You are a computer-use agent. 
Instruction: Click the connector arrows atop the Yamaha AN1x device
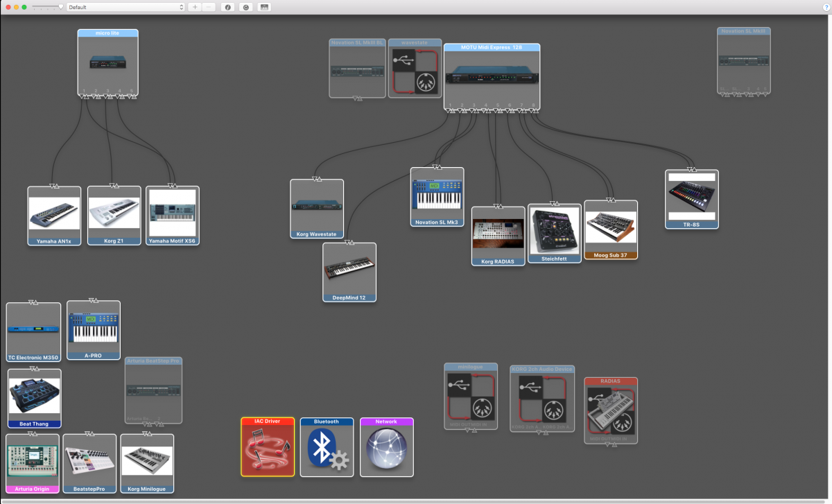tap(54, 185)
